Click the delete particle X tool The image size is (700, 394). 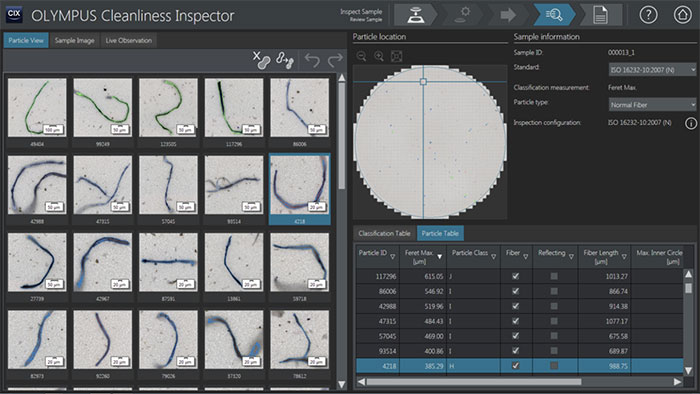pyautogui.click(x=262, y=60)
